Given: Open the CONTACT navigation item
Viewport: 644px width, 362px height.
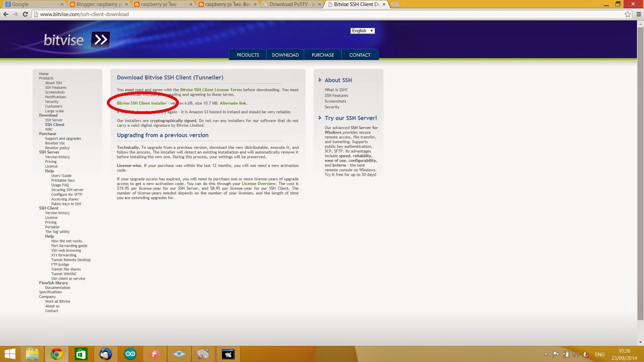Looking at the screenshot, I should 360,55.
